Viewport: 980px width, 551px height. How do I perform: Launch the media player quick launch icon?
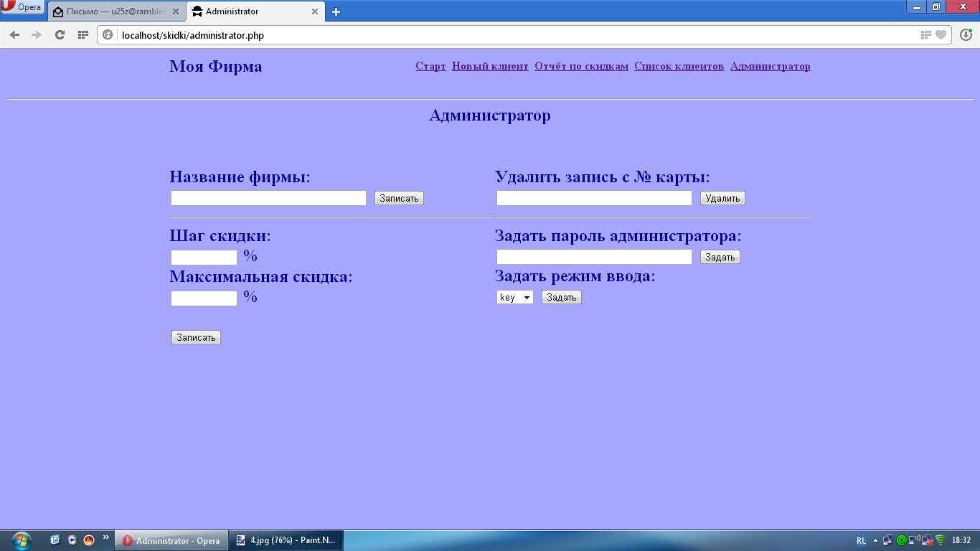tap(72, 540)
